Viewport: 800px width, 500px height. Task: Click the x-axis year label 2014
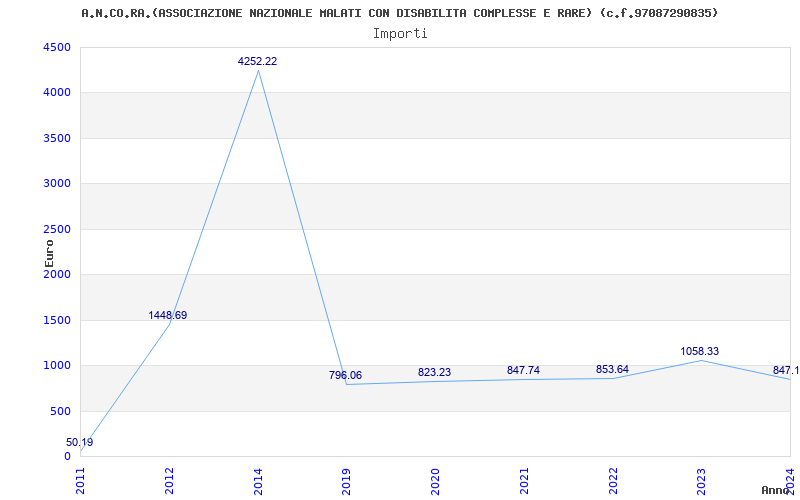tap(258, 482)
